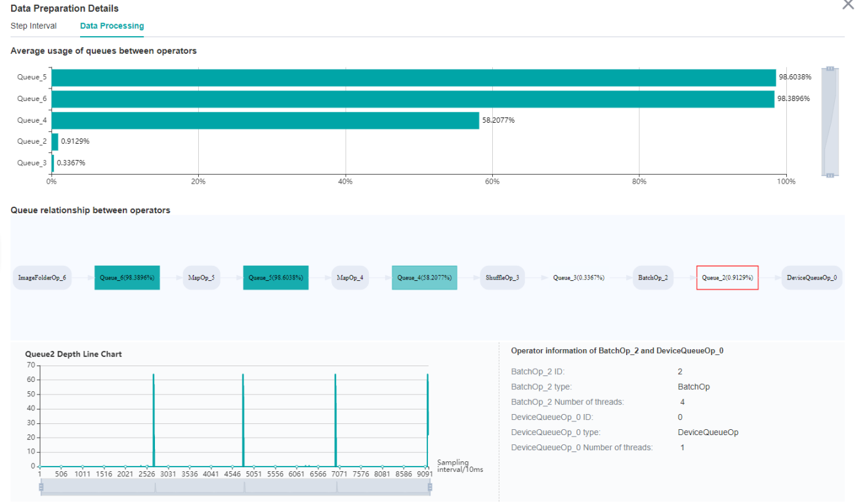This screenshot has height=504, width=867.
Task: Click the Queue_4 usage bar
Action: [x=265, y=121]
